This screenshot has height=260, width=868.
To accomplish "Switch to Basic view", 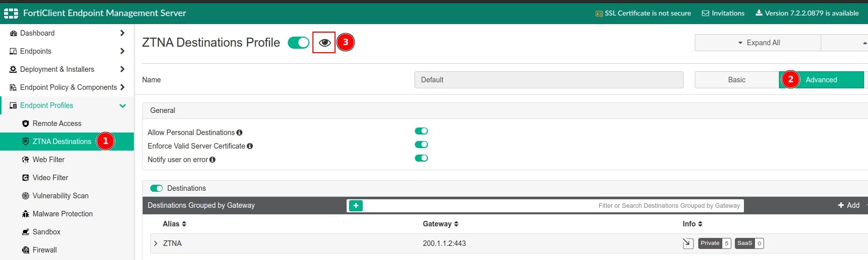I will click(x=737, y=80).
